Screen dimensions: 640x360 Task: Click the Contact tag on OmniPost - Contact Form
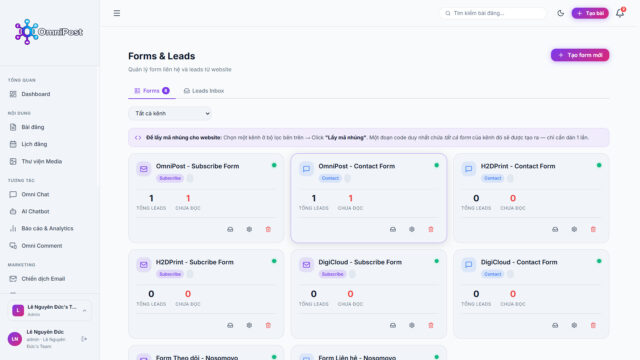click(330, 178)
